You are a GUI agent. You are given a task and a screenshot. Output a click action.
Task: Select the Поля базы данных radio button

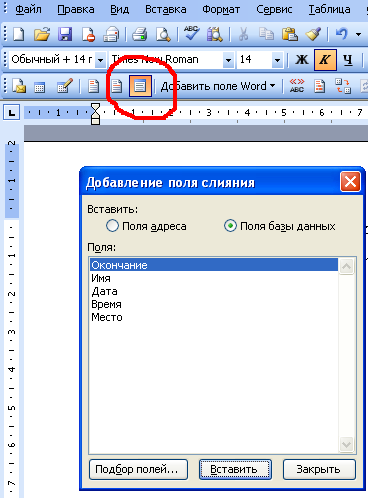(230, 226)
